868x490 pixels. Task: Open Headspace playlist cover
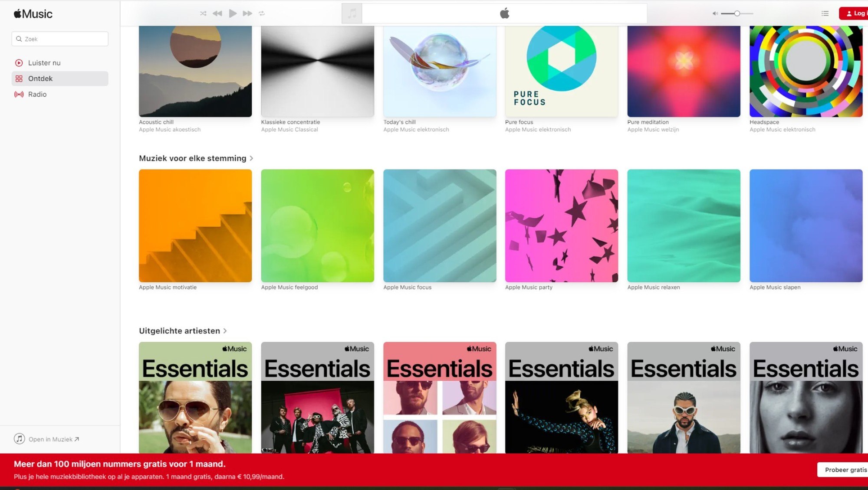pyautogui.click(x=806, y=72)
